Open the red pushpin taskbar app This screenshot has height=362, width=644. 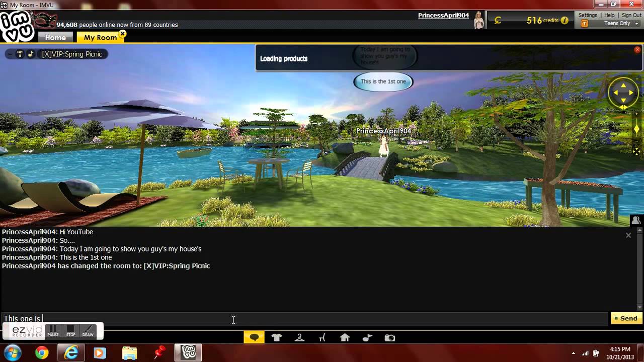click(x=159, y=353)
